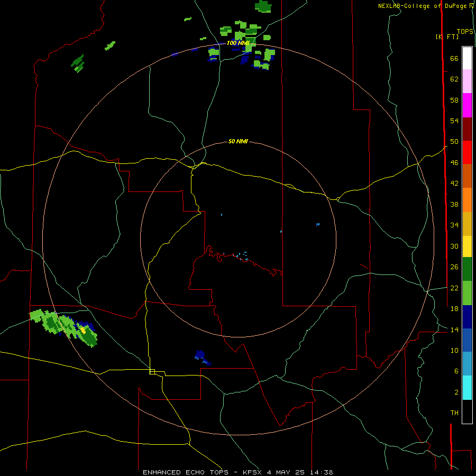The image size is (476, 476).
Task: Click the legend value "2"
Action: [x=456, y=392]
